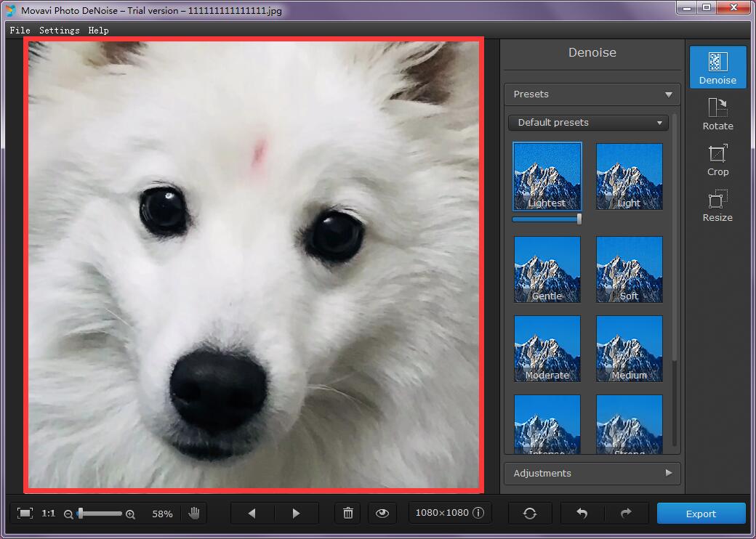Open the File menu
This screenshot has width=756, height=539.
point(20,31)
